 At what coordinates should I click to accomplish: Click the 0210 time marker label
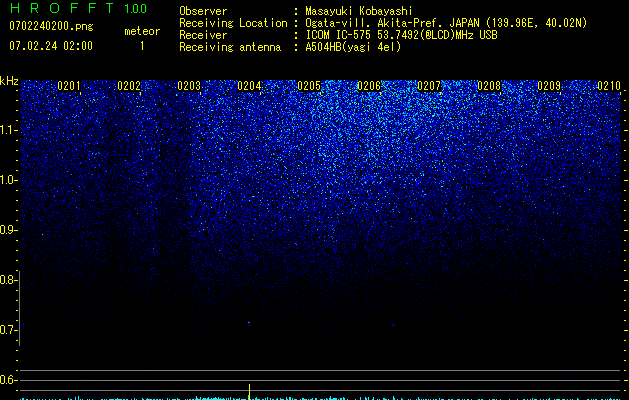click(x=609, y=86)
